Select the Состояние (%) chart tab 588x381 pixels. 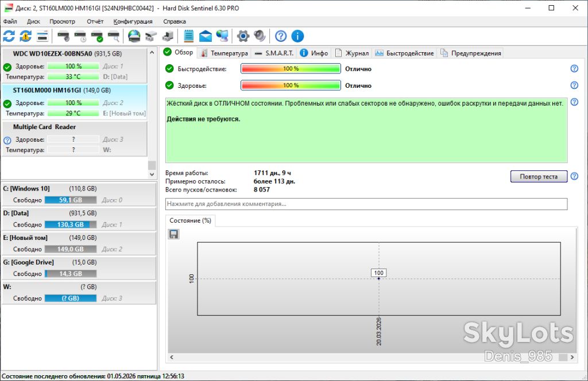tap(190, 221)
